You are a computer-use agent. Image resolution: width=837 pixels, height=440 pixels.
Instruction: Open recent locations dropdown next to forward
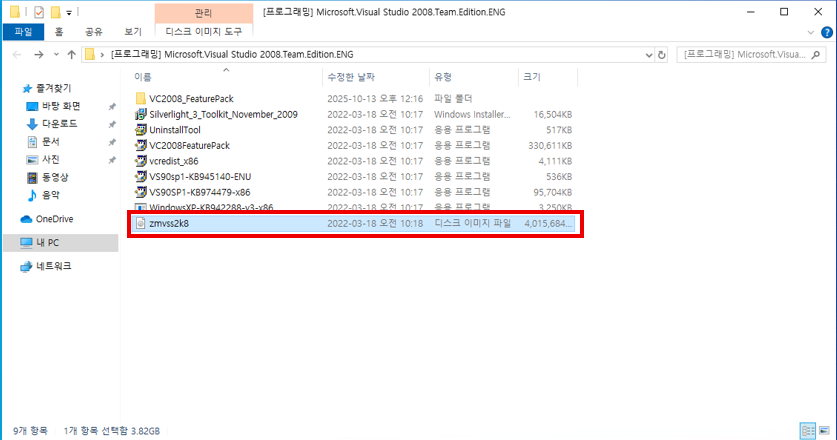click(54, 54)
